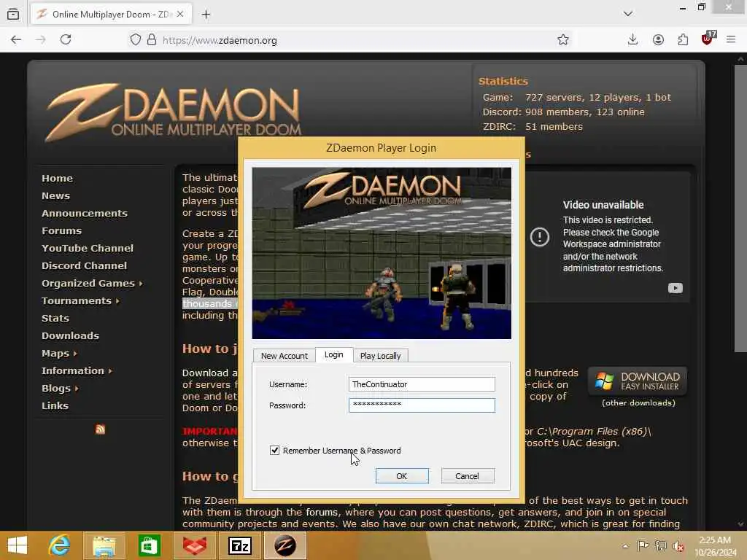View site security padlock info
This screenshot has width=747, height=560.
pyautogui.click(x=152, y=39)
